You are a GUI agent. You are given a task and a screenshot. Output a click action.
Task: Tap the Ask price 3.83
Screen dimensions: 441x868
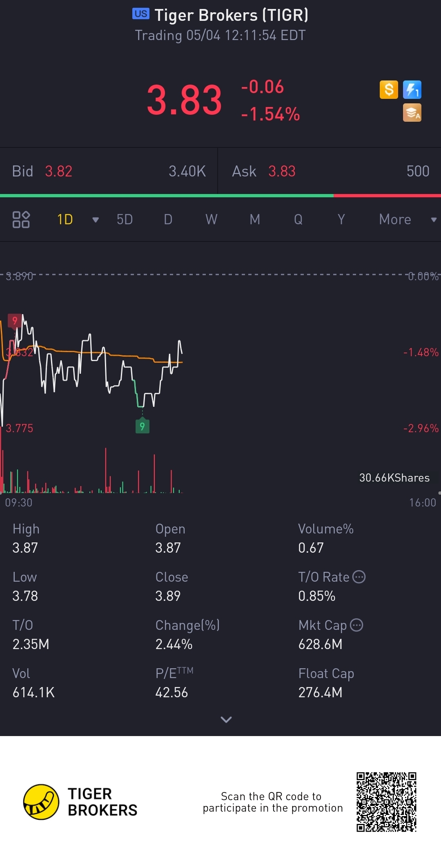point(282,171)
